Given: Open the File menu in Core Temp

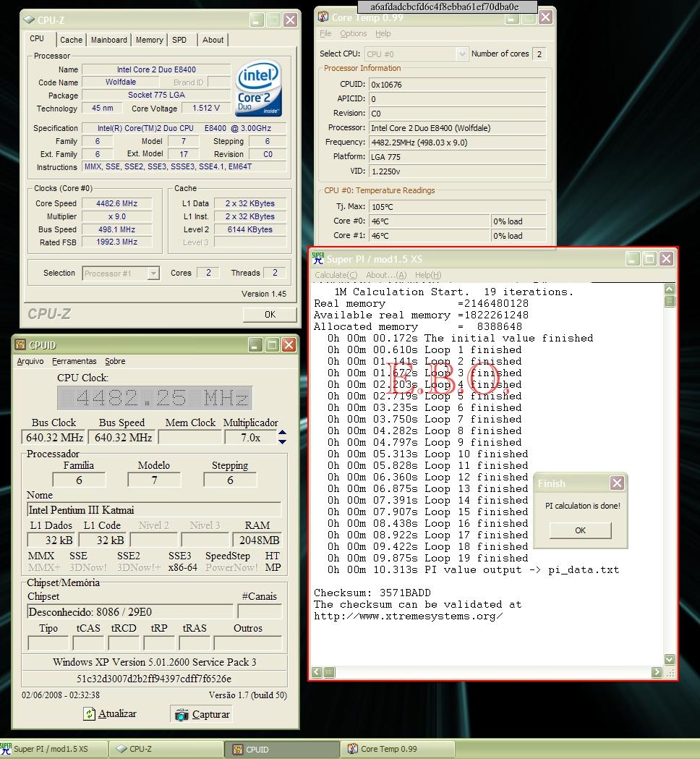Looking at the screenshot, I should [x=325, y=33].
